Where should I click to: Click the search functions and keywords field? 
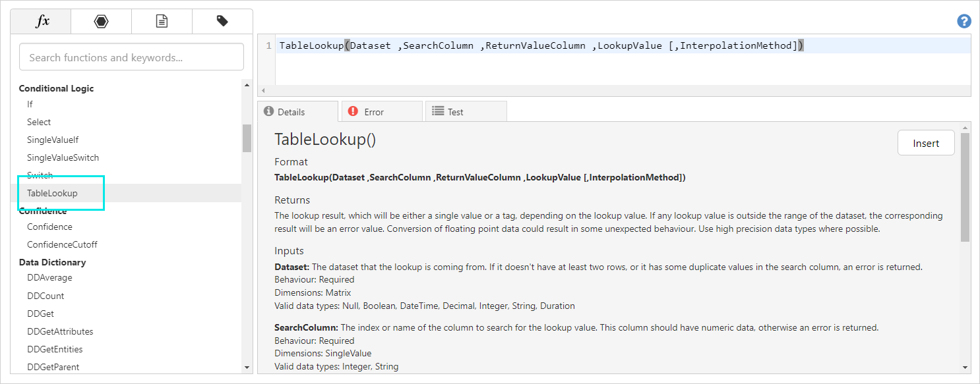[x=131, y=57]
